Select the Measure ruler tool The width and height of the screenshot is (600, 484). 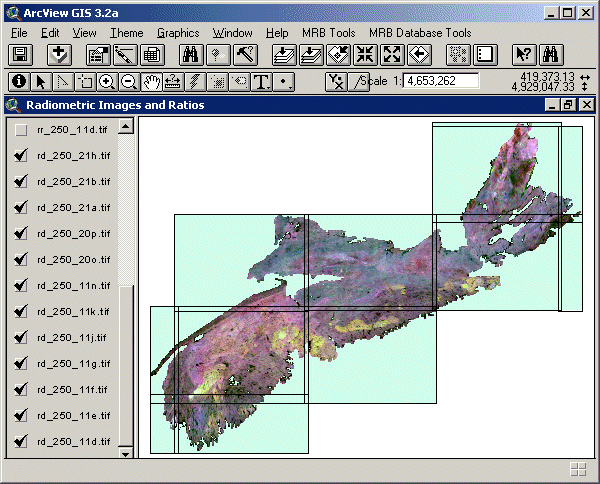pos(173,81)
